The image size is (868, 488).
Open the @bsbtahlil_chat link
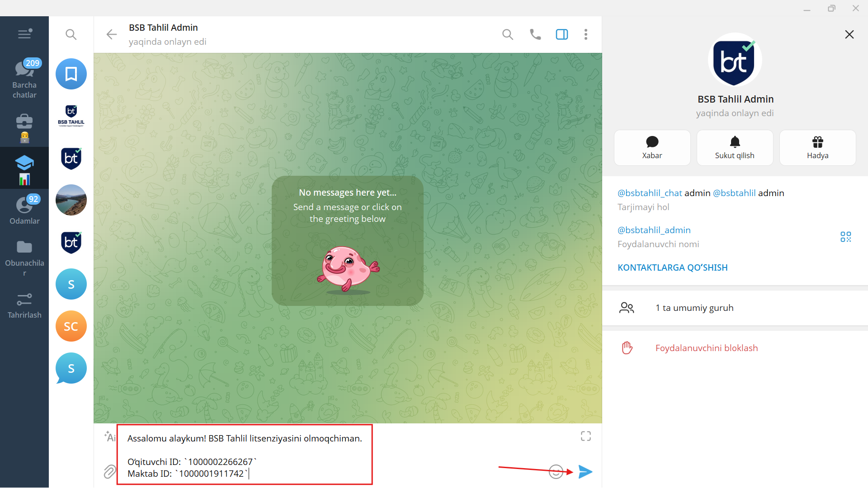click(x=650, y=193)
